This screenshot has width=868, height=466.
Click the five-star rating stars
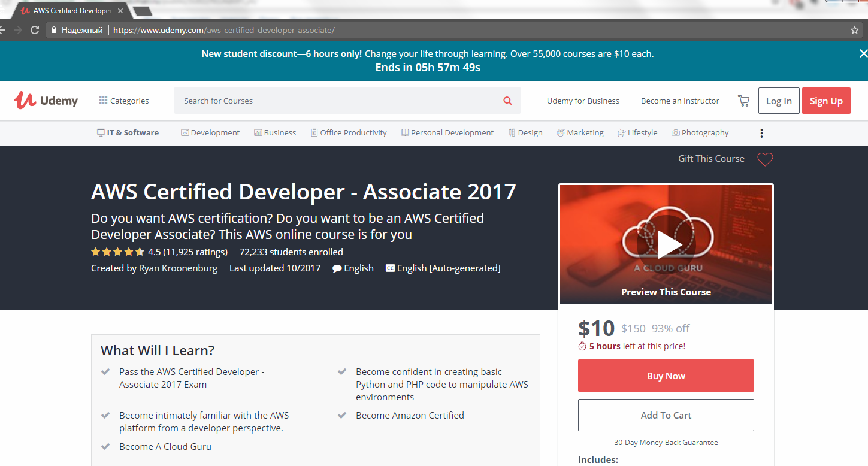click(117, 252)
